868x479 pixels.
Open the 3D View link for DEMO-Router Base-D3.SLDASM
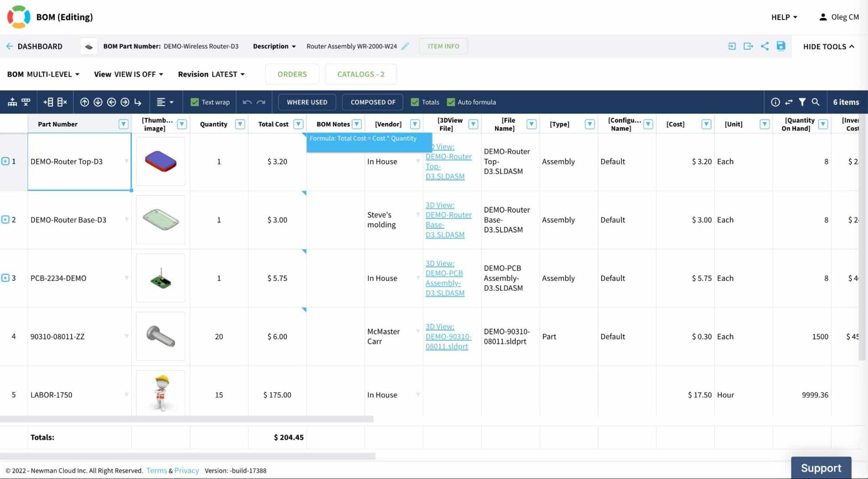(x=449, y=220)
